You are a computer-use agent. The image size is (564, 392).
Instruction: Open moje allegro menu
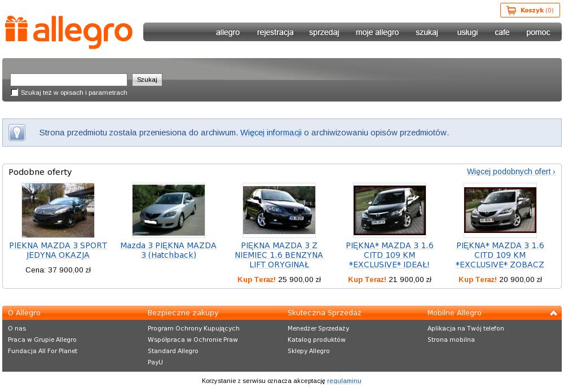(377, 32)
